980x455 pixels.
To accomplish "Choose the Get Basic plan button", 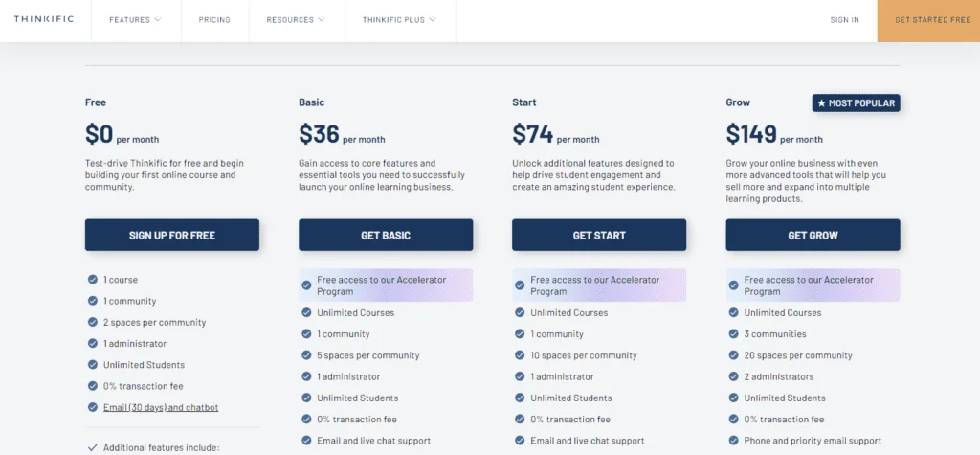I will point(386,236).
